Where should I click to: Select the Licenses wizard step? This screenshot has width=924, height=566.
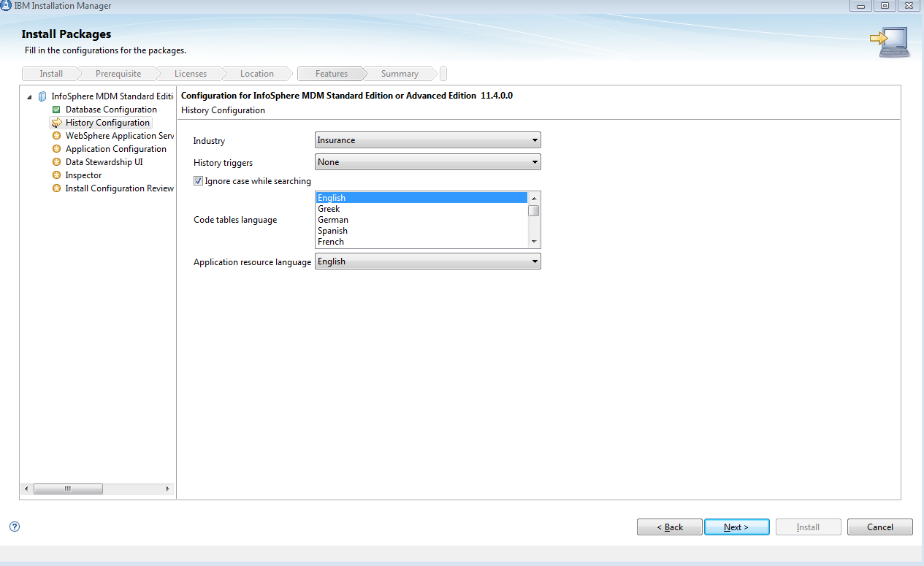click(191, 74)
